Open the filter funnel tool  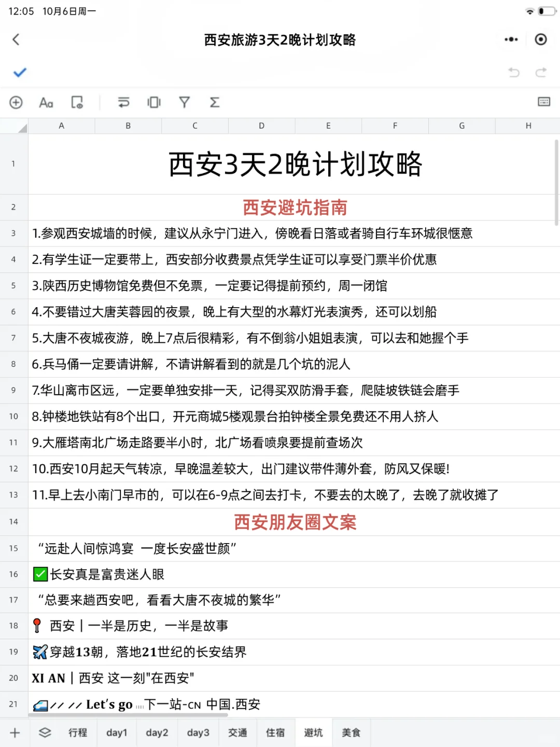(x=184, y=103)
